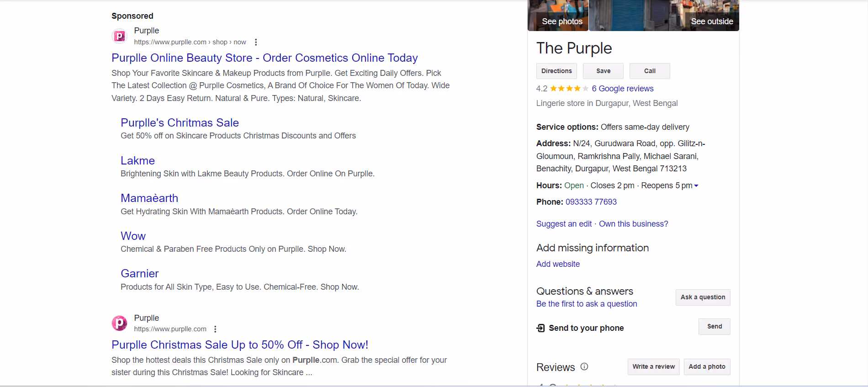Click the second https://www.purplle.com URL

pos(170,329)
